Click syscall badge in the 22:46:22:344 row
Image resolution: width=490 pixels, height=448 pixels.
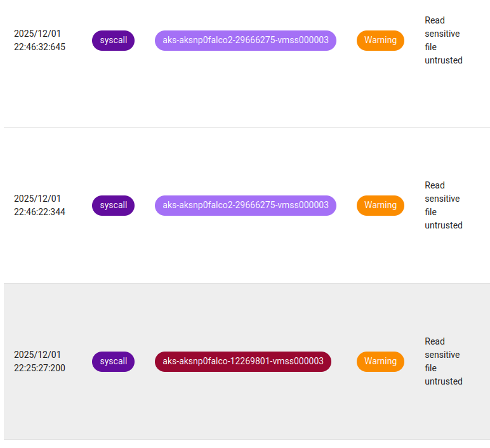point(113,205)
